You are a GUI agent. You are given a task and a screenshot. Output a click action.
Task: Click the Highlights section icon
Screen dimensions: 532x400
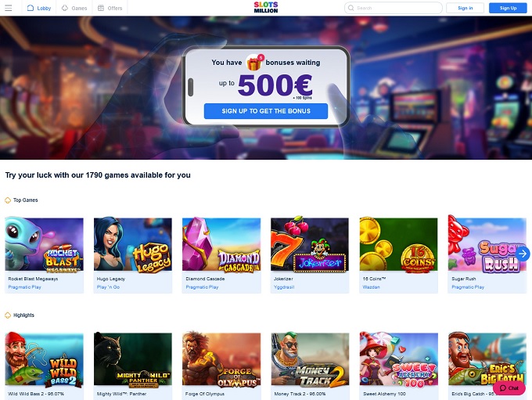(x=8, y=315)
